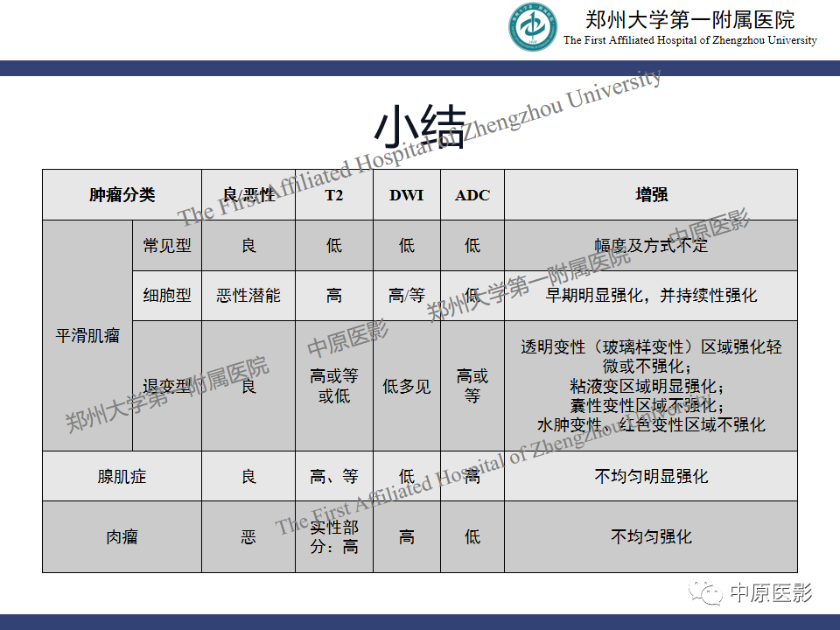This screenshot has width=840, height=630.
Task: Click the 退变型 subtype cell
Action: tap(167, 386)
